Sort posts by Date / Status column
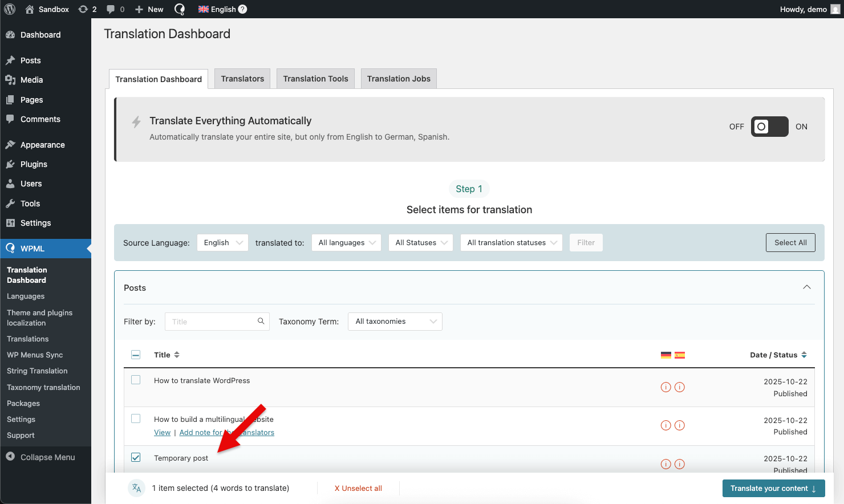This screenshot has width=844, height=504. (778, 355)
